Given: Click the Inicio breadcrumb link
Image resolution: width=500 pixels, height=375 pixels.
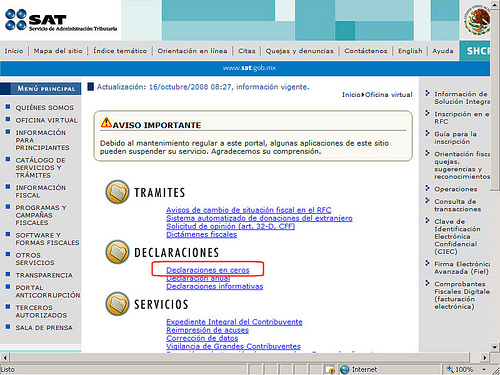Looking at the screenshot, I should [351, 95].
